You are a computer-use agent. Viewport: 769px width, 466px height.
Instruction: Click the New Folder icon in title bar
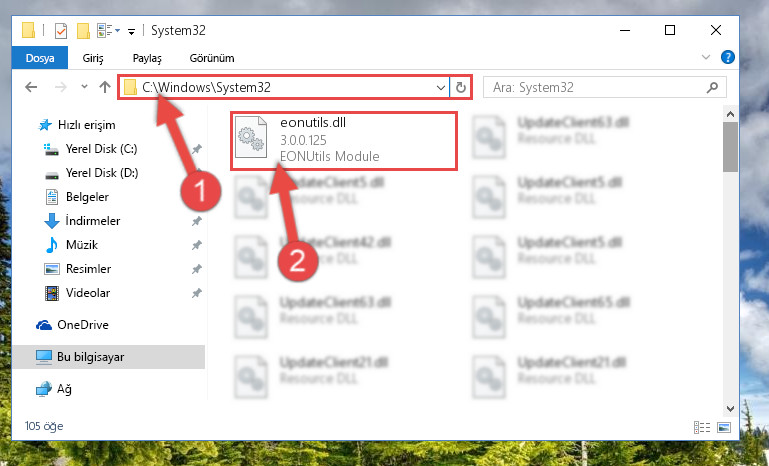pyautogui.click(x=83, y=31)
